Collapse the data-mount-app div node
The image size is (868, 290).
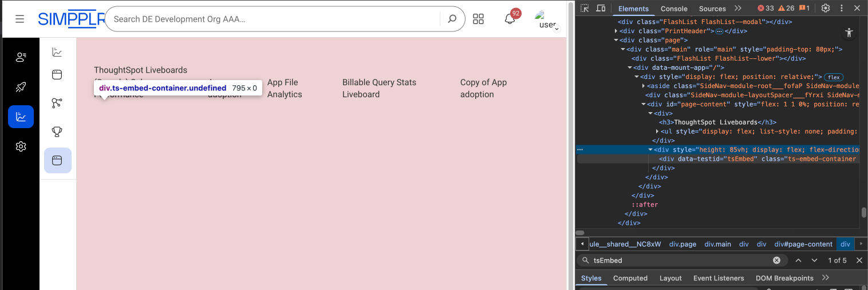(630, 67)
